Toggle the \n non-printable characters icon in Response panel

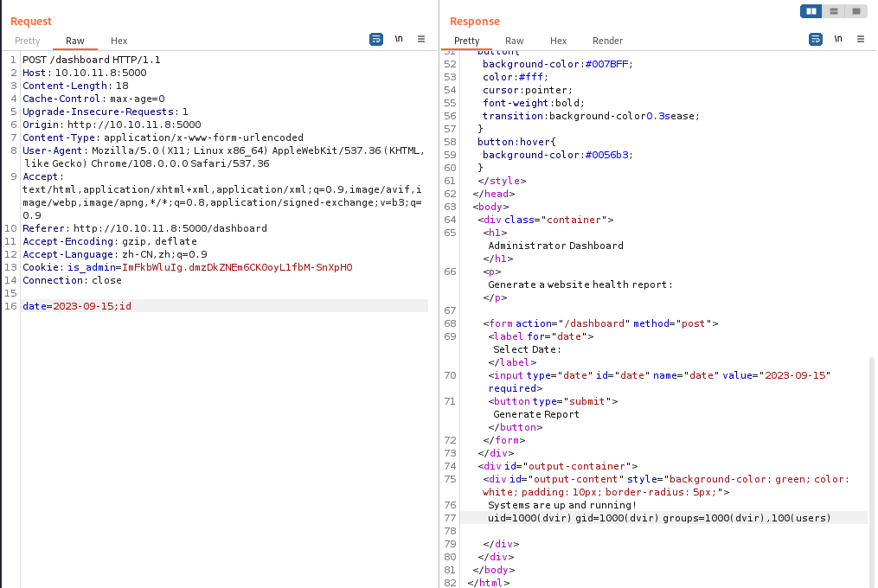point(838,39)
